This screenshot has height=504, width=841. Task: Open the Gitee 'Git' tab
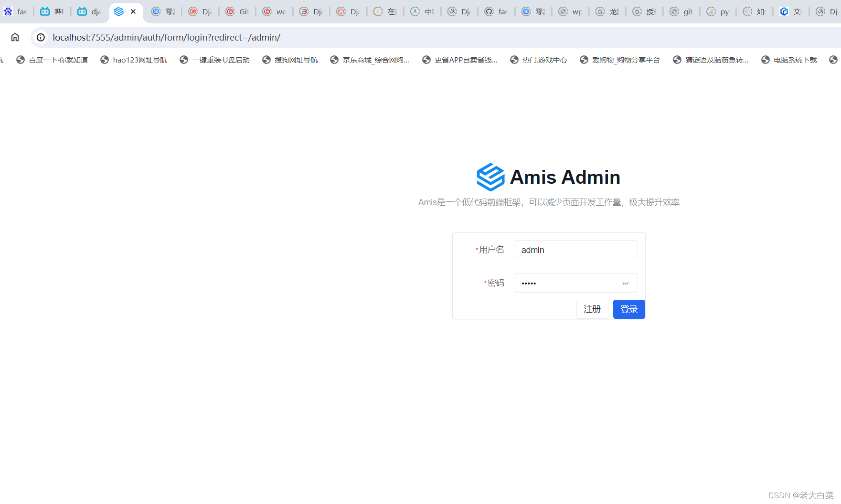(238, 11)
